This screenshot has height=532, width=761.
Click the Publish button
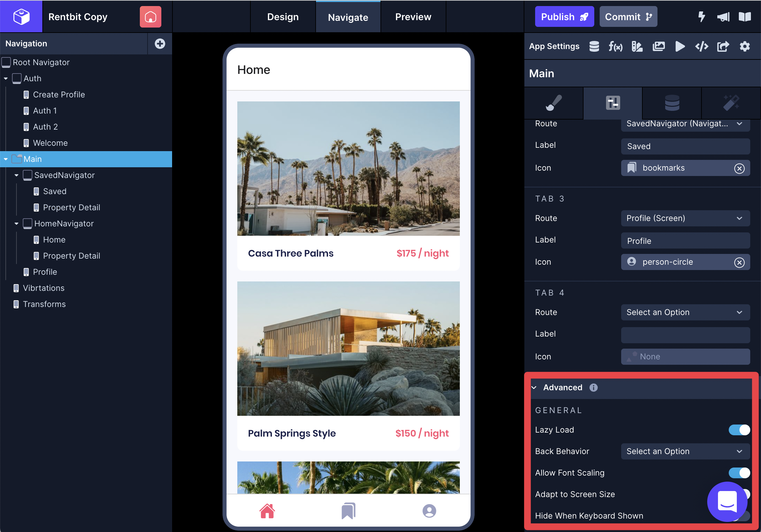pyautogui.click(x=564, y=17)
